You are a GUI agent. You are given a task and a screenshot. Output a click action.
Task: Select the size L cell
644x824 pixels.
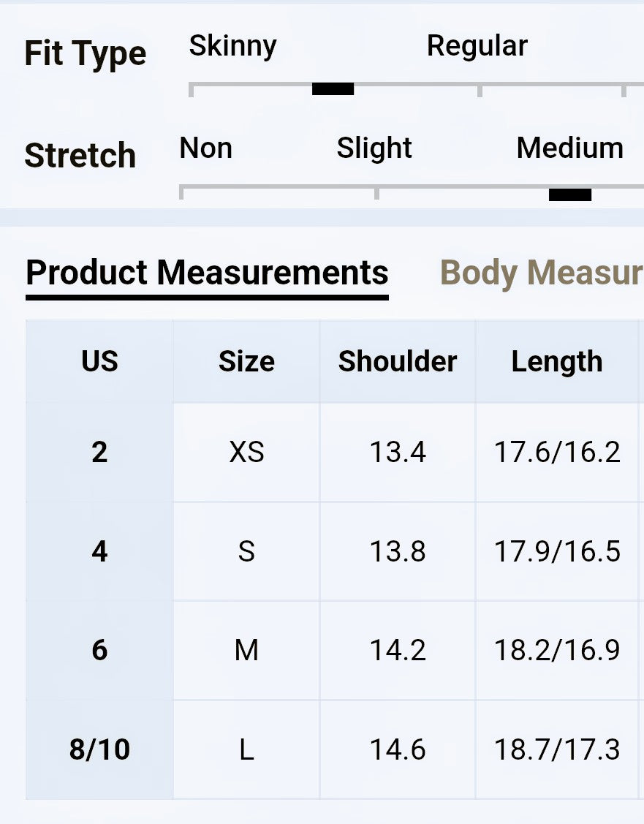click(x=246, y=749)
